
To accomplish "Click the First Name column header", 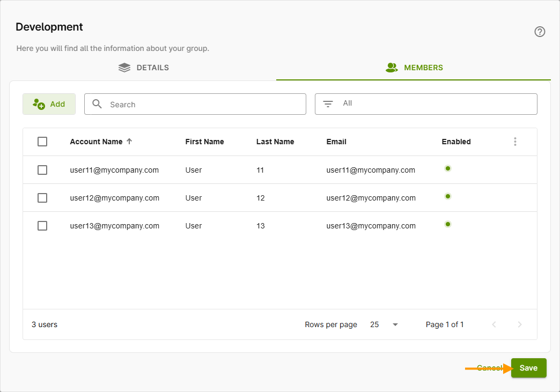I will click(x=205, y=142).
